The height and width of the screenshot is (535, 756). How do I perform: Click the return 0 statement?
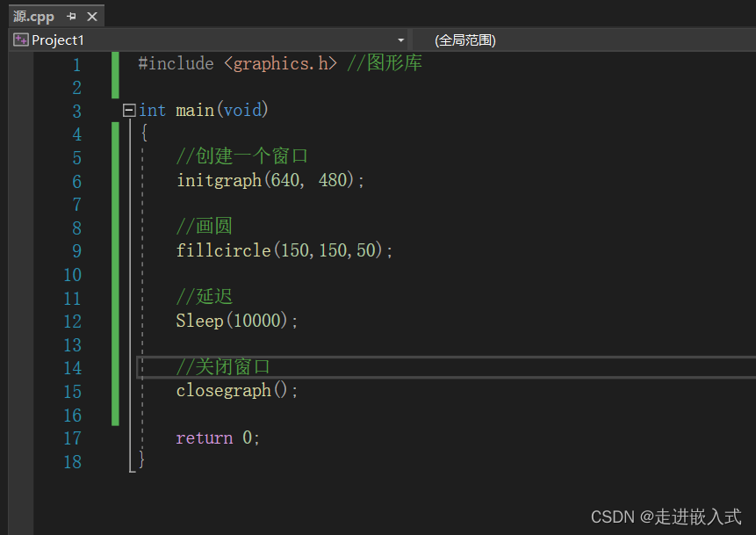(x=217, y=437)
